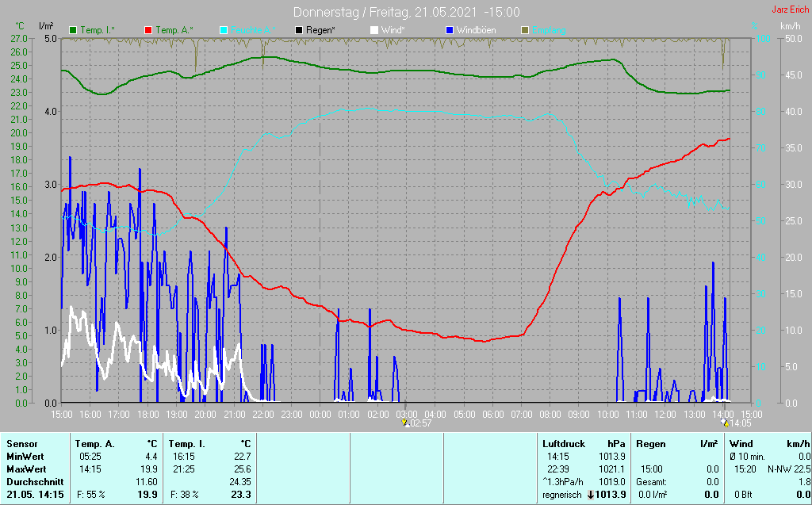Click the "14:05" time marker label
This screenshot has width=812, height=505.
click(x=741, y=423)
